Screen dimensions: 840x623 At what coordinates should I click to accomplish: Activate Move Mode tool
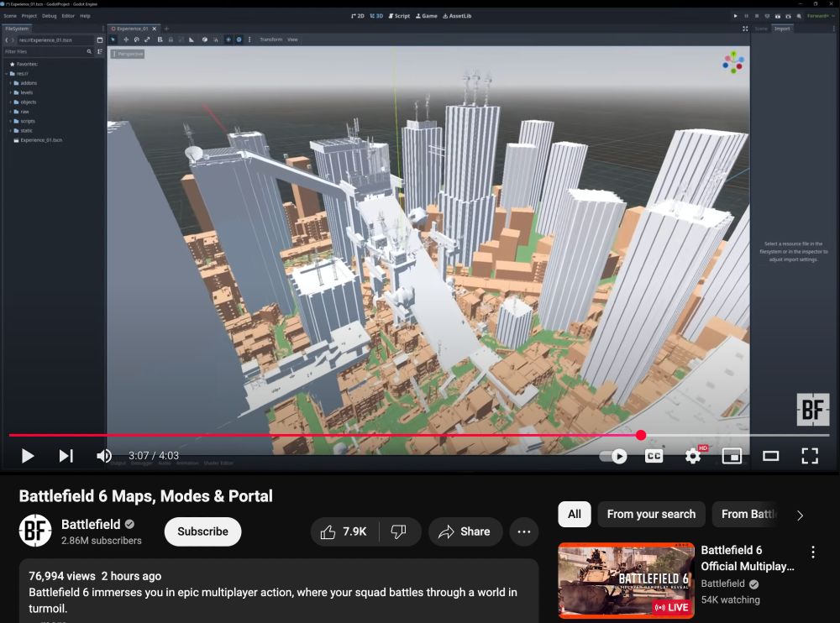coord(126,39)
